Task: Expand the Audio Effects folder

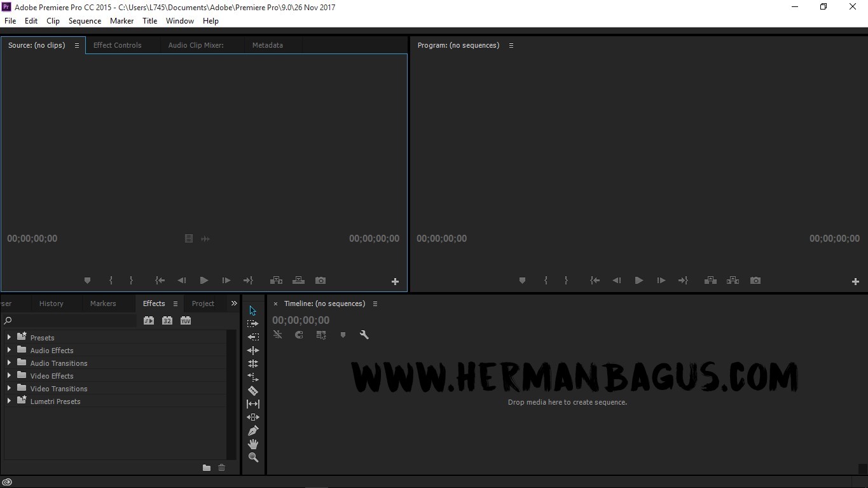Action: 9,349
